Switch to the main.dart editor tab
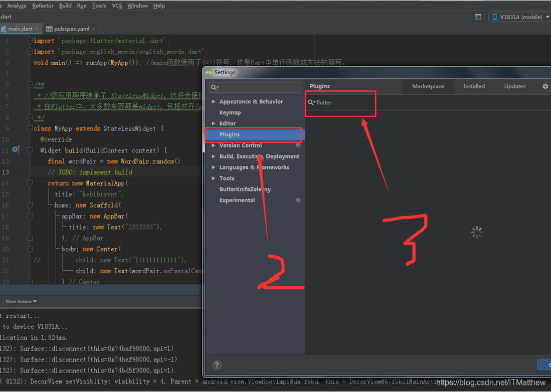Image resolution: width=551 pixels, height=392 pixels. tap(20, 29)
